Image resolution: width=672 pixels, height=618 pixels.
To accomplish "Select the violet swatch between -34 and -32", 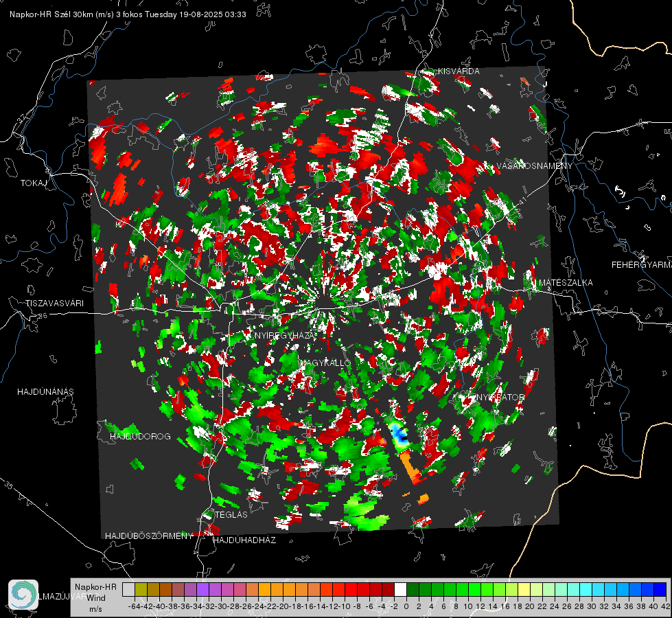I will (202, 589).
